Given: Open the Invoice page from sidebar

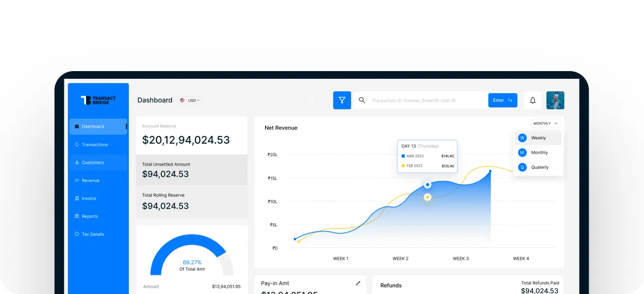Looking at the screenshot, I should (x=89, y=198).
